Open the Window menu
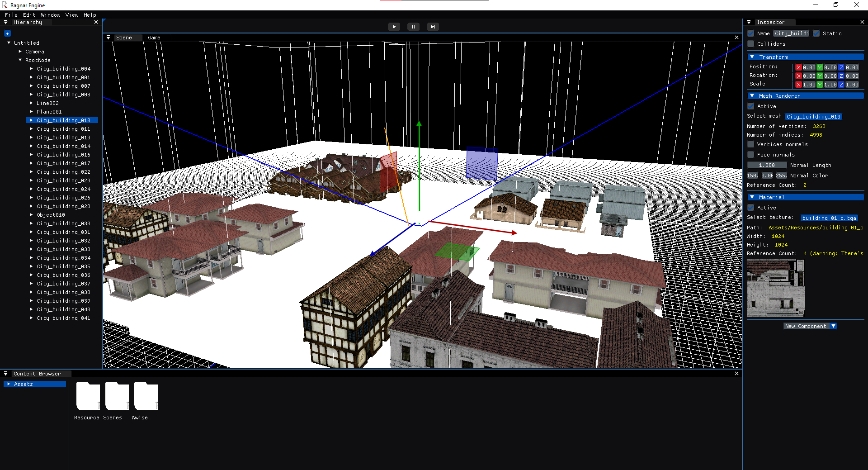Screen dimensions: 868x470 [x=50, y=15]
